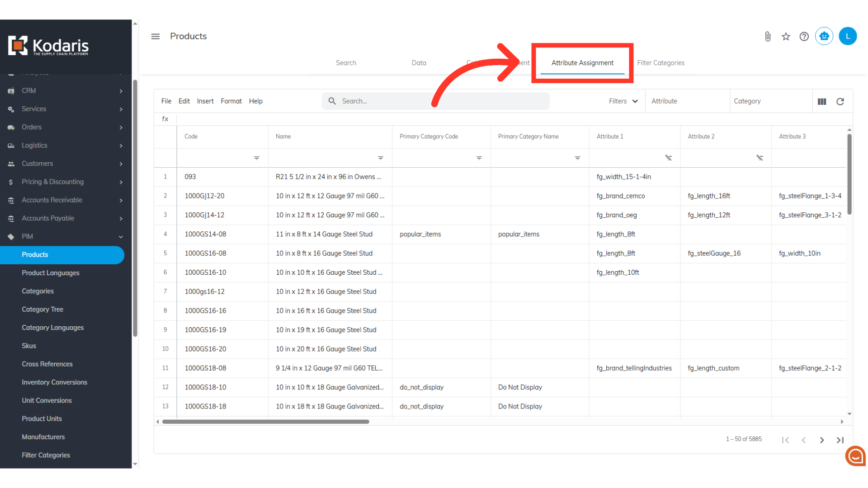
Task: Go to the last page of results
Action: click(x=840, y=440)
